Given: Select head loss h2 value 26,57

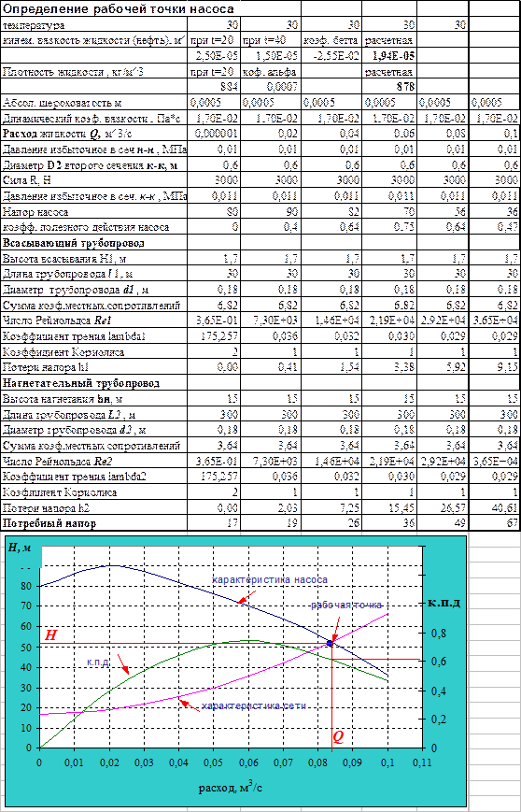Looking at the screenshot, I should coord(453,507).
